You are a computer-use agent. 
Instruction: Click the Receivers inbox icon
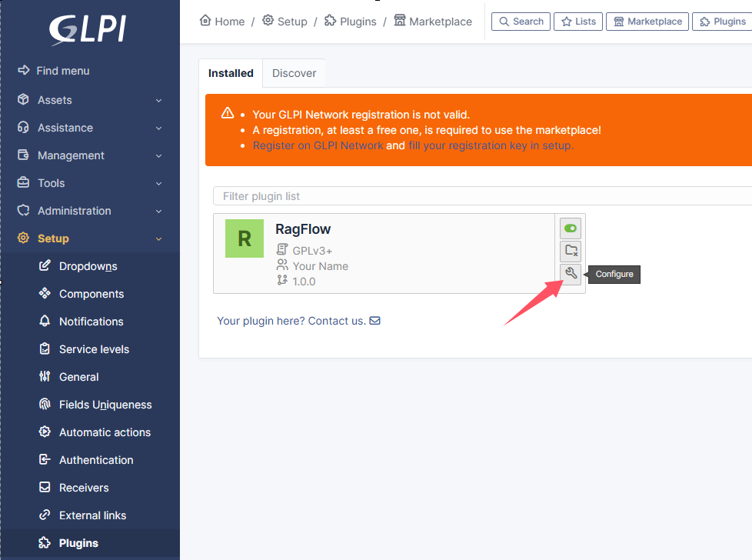[x=45, y=488]
